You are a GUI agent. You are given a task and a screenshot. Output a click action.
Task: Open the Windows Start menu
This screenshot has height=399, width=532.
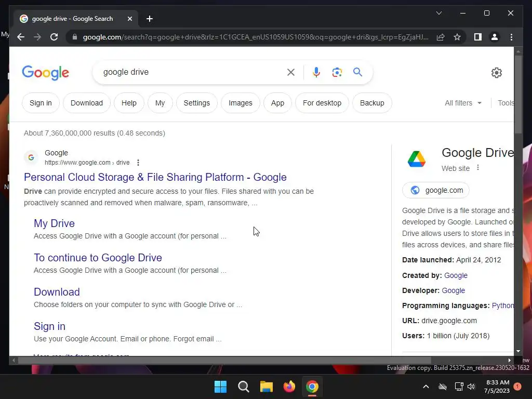[x=220, y=387]
